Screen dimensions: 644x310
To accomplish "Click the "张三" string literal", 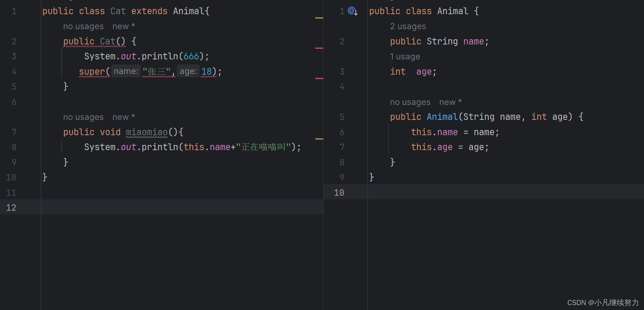I will coord(157,71).
